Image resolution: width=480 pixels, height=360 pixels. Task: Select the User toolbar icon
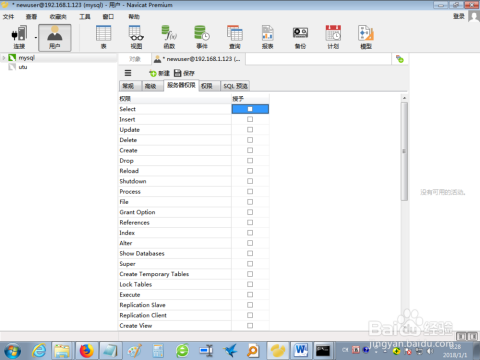pyautogui.click(x=55, y=37)
